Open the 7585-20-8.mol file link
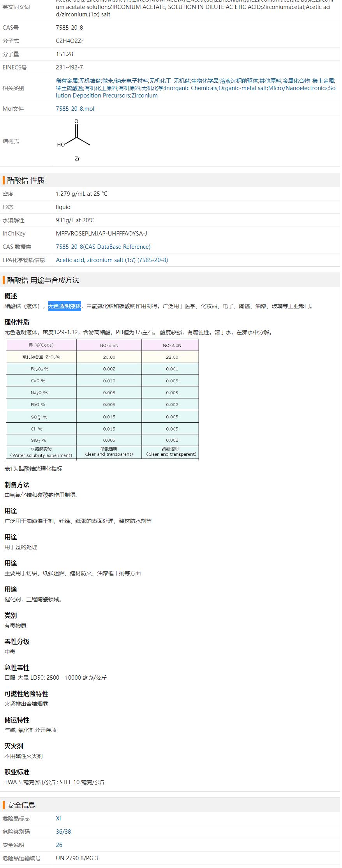The width and height of the screenshot is (342, 868). point(75,109)
